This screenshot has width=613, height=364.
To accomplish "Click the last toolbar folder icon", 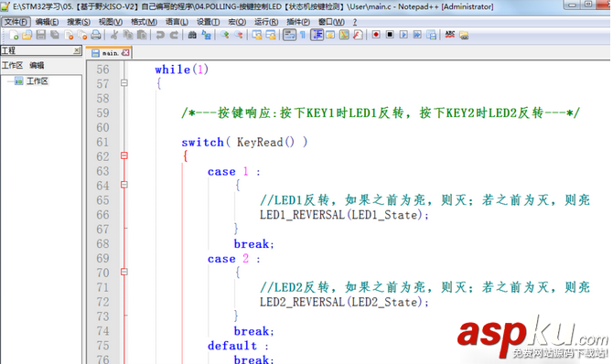I will tap(464, 35).
